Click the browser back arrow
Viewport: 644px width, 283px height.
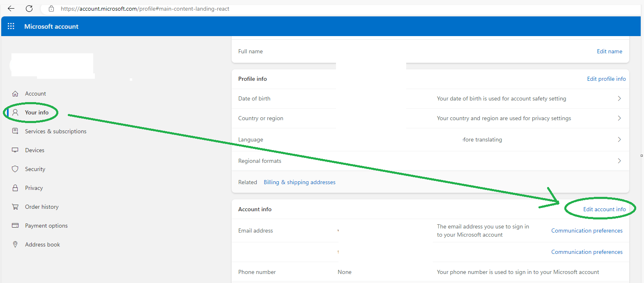11,8
